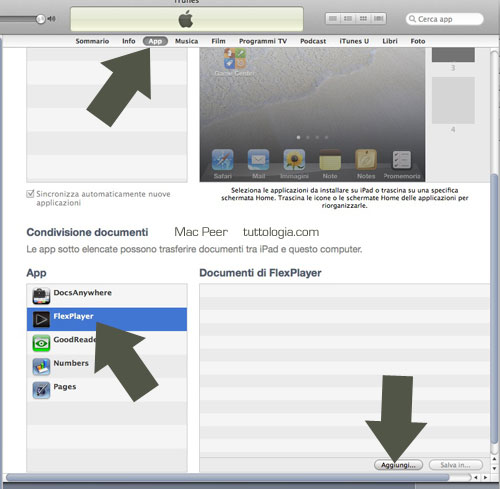Select the Safari icon in iPad dock
The height and width of the screenshot is (489, 500).
point(223,160)
